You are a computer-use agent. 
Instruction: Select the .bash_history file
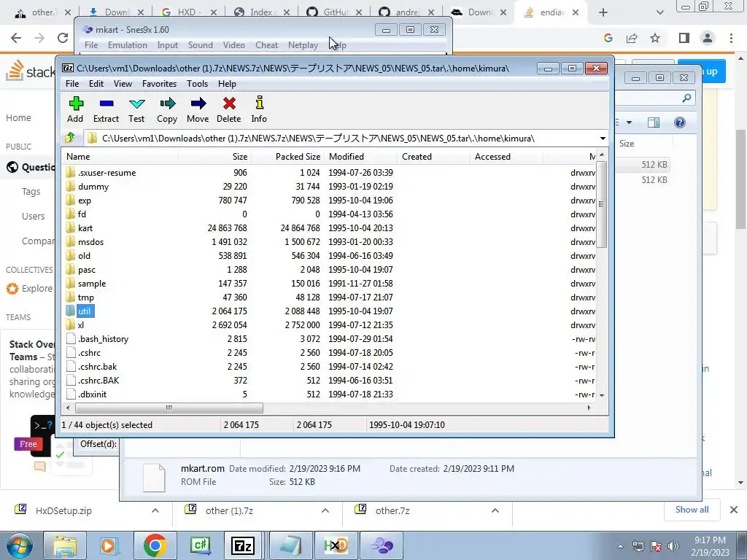click(x=103, y=339)
